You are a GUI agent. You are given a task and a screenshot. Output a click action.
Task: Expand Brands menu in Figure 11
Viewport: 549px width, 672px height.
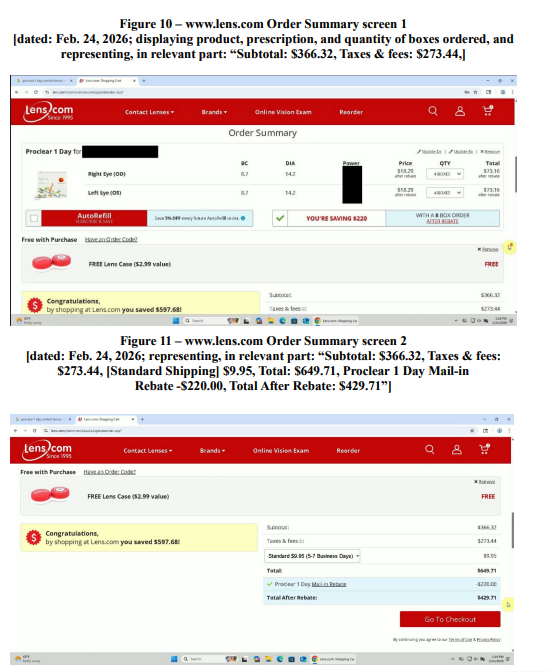(213, 450)
